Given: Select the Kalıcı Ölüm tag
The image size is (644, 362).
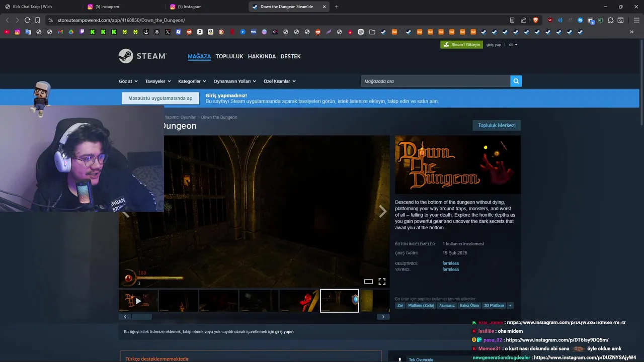Looking at the screenshot, I should (x=469, y=305).
